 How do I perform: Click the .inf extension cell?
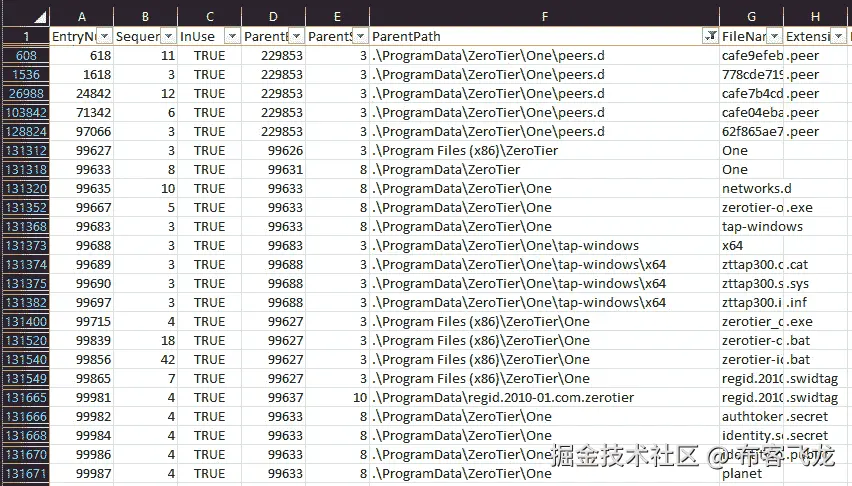[815, 302]
